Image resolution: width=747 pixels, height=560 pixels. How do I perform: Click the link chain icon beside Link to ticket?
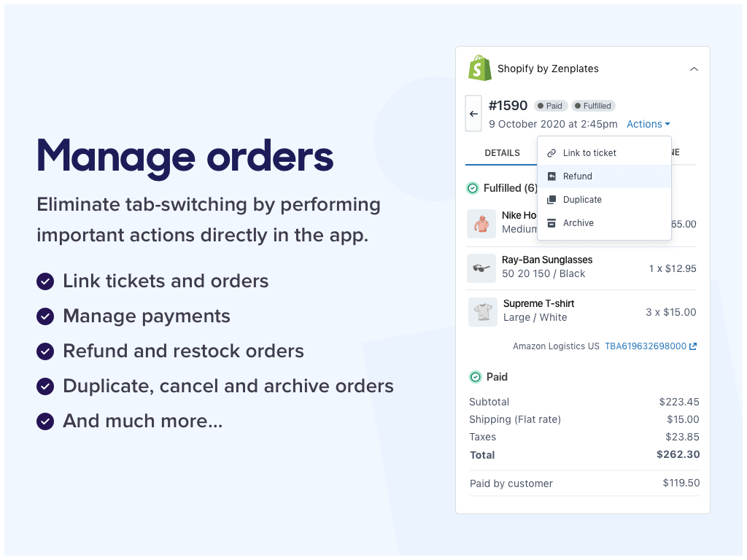tap(551, 152)
